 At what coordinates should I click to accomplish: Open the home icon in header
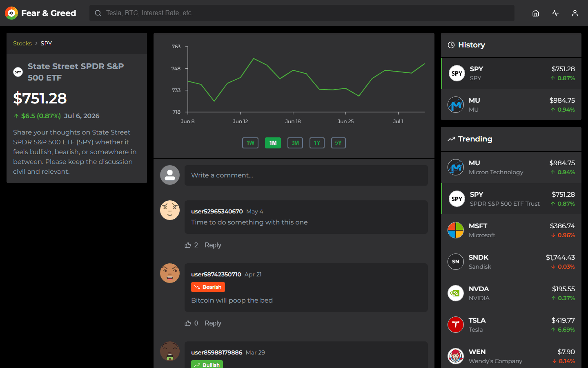536,13
